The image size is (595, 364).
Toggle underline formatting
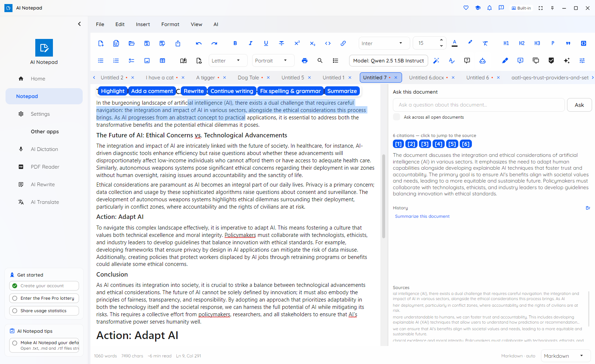pyautogui.click(x=266, y=43)
